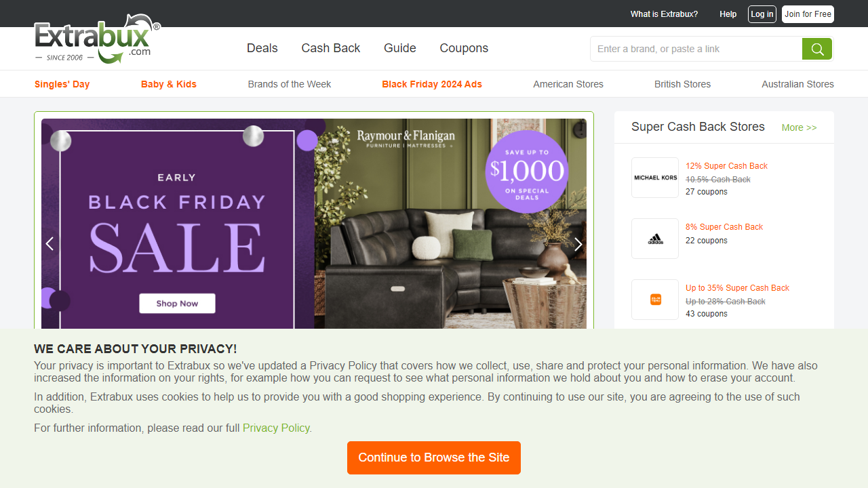Viewport: 868px width, 488px height.
Task: Go to previous banner slide arrow
Action: (x=50, y=244)
